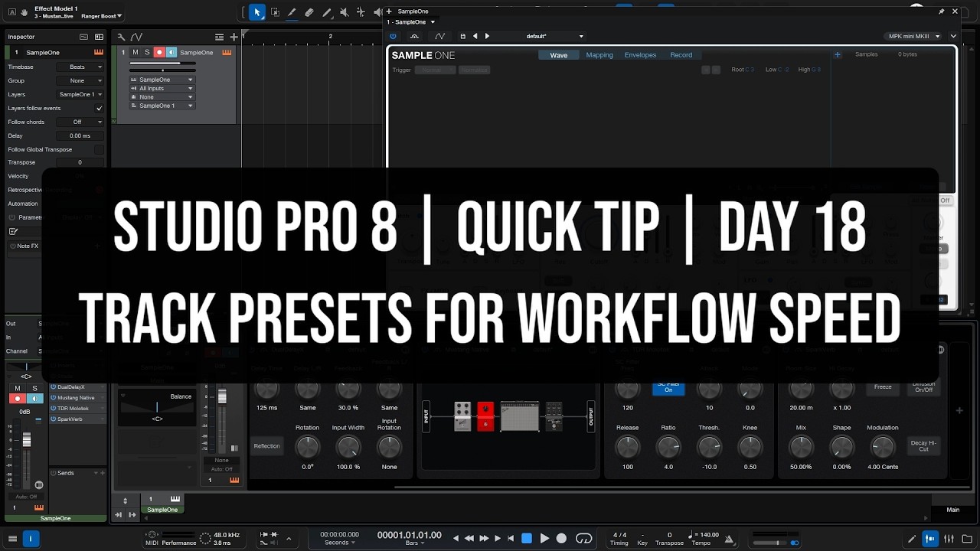The width and height of the screenshot is (980, 551).
Task: Start playback with the Play button
Action: point(544,539)
